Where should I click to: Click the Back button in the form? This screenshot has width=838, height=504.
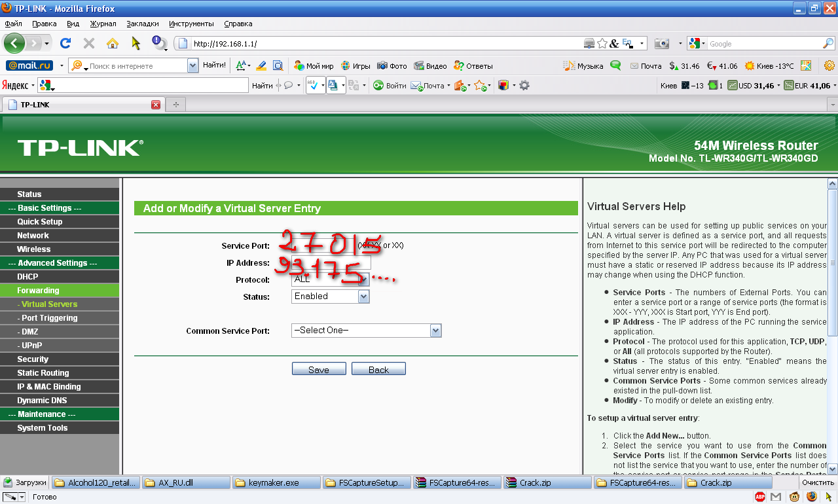(x=378, y=369)
